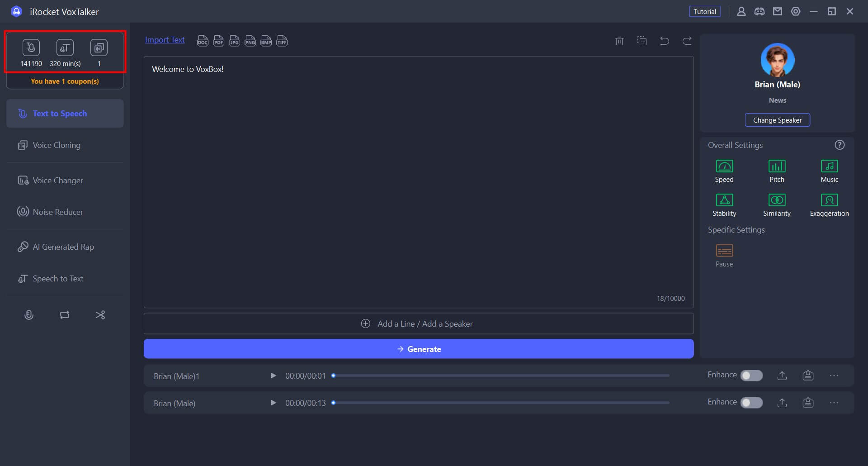Export the Brian (Male)1 audio
The image size is (868, 466).
coord(782,376)
